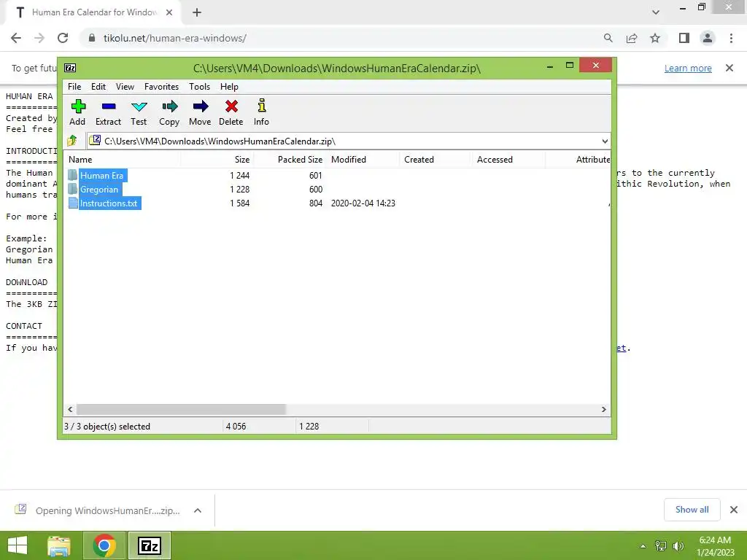The image size is (747, 560).
Task: Go back in Chrome
Action: (x=16, y=38)
